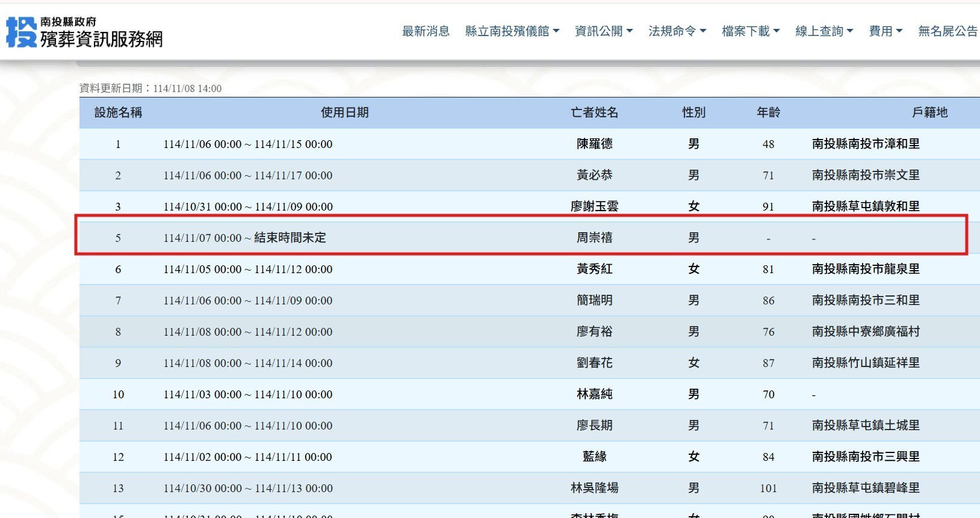The width and height of the screenshot is (980, 518).
Task: Click the 設施名稱 column header
Action: tap(118, 113)
